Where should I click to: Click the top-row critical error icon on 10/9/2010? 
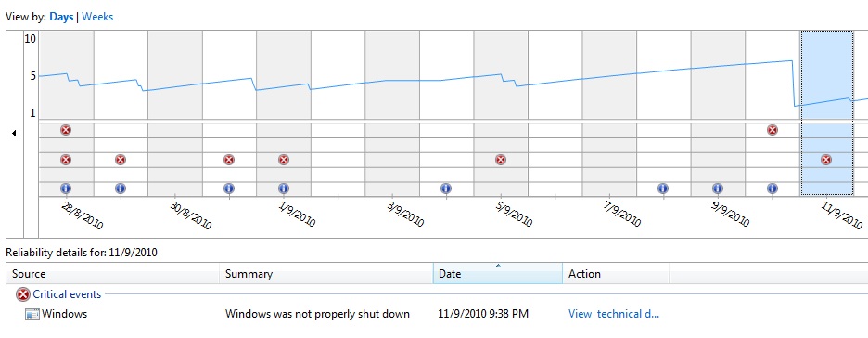point(772,130)
